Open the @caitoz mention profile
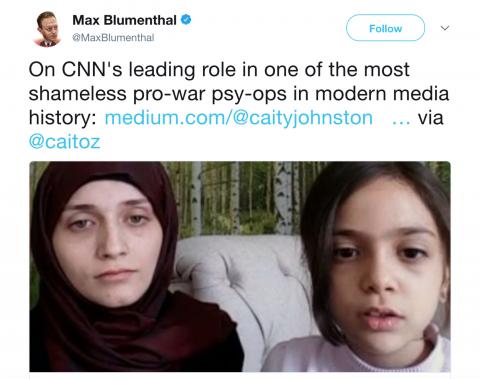480x379 pixels. point(64,142)
